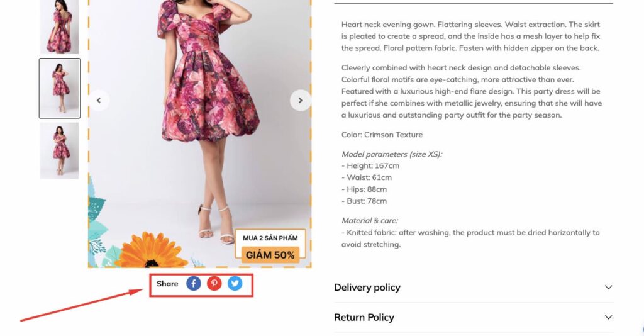The image size is (644, 336).
Task: Click the Color: Crimson Texture line
Action: 382,135
